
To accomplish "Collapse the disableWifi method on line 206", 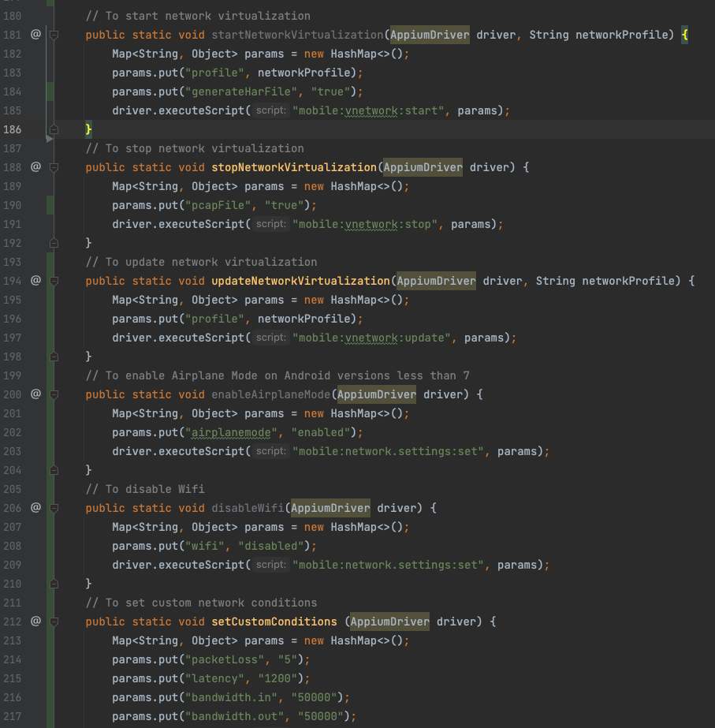I will click(54, 508).
